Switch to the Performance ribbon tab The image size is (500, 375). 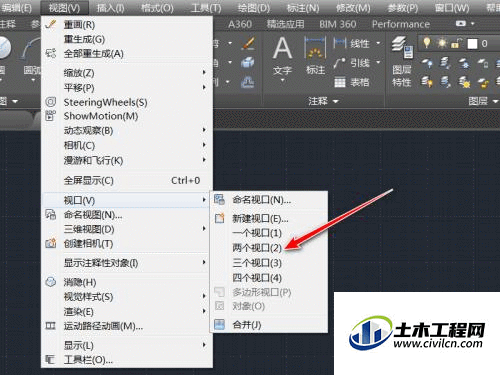click(401, 24)
